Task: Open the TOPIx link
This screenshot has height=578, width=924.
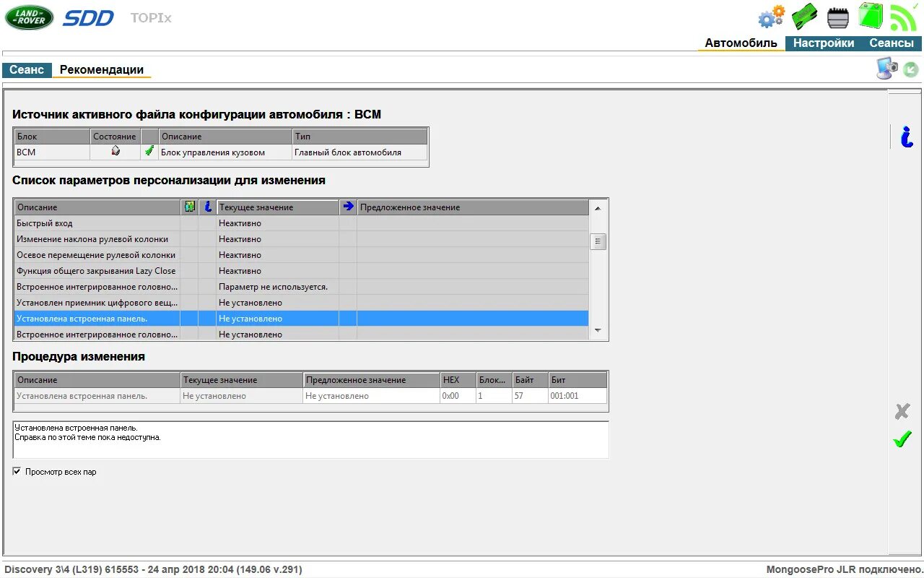Action: (x=151, y=17)
